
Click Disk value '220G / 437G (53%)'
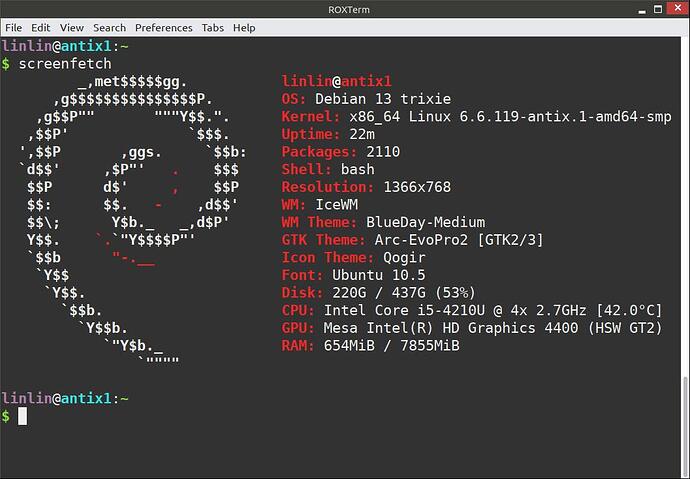coord(404,293)
